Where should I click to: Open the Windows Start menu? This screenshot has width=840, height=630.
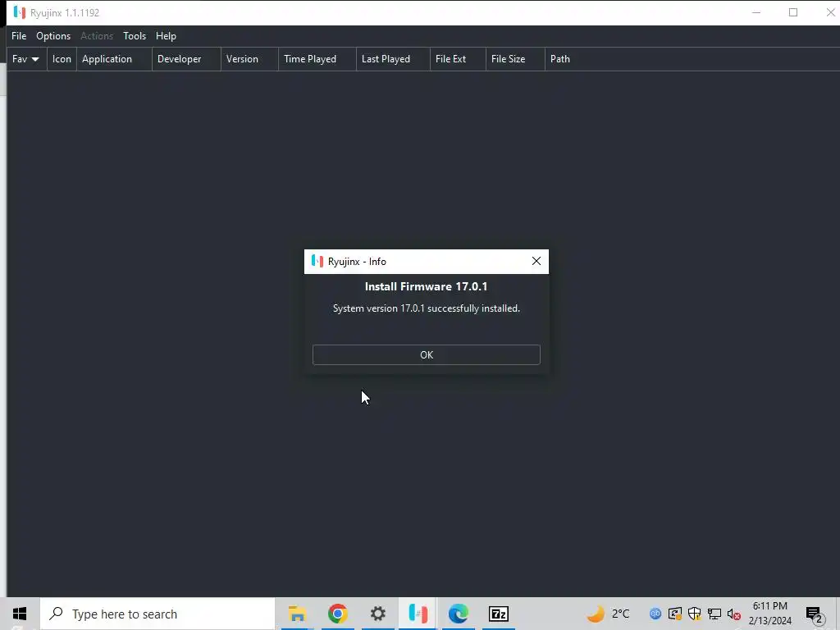[20, 614]
